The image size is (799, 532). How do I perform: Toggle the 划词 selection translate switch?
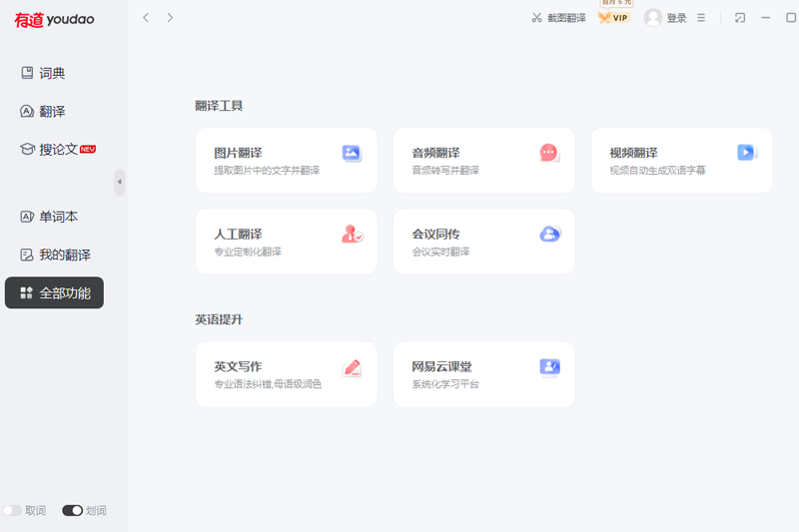pos(72,510)
